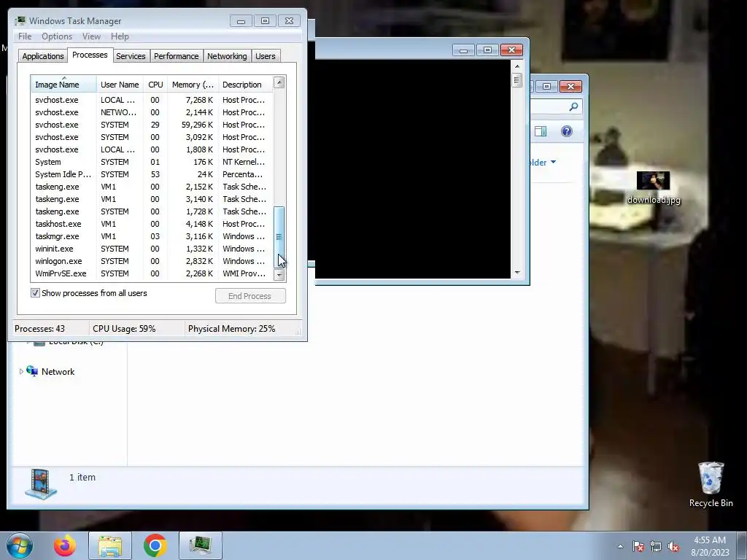The width and height of the screenshot is (747, 560).
Task: Sort by Memory column header
Action: pyautogui.click(x=193, y=85)
